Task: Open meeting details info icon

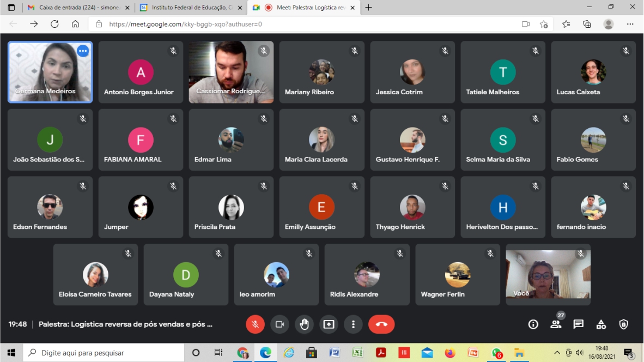Action: [x=533, y=324]
